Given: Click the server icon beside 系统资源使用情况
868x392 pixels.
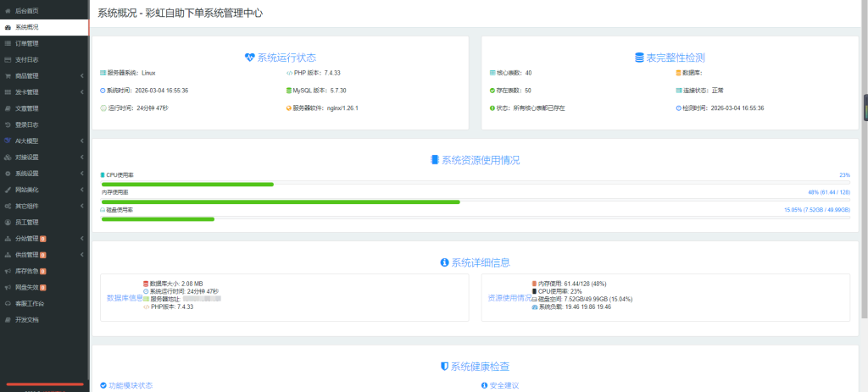Looking at the screenshot, I should pos(436,159).
